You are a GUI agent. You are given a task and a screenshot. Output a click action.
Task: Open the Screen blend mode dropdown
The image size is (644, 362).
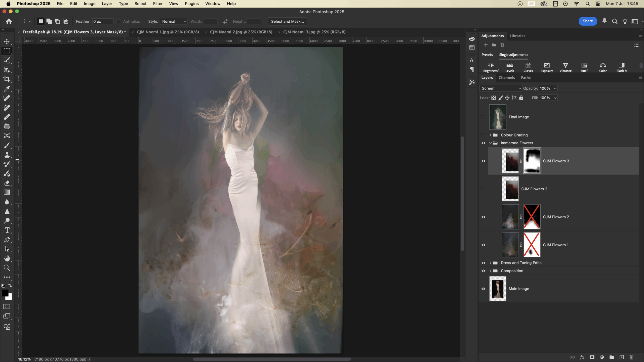(501, 88)
